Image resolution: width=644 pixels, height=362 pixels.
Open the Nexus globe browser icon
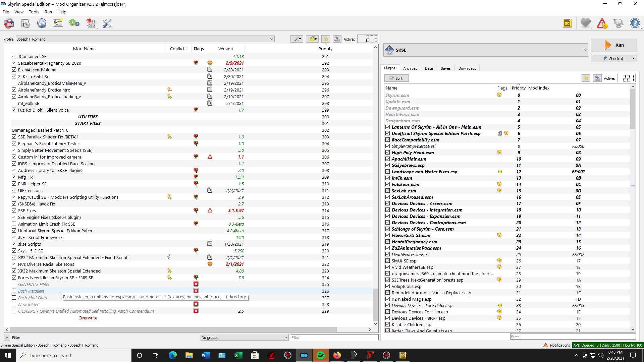[42, 23]
